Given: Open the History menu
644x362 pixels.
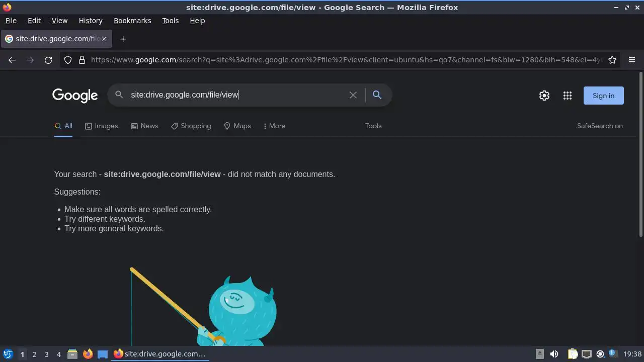Looking at the screenshot, I should point(91,21).
